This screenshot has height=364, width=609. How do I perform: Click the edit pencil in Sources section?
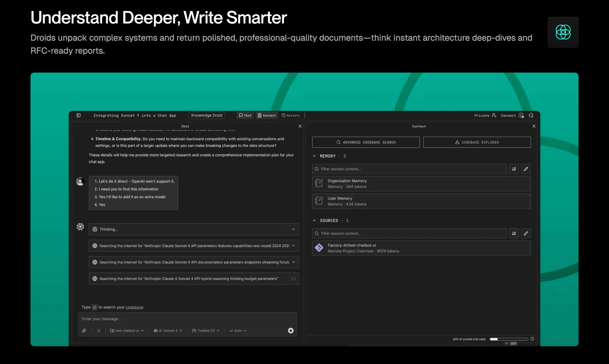[x=526, y=233]
